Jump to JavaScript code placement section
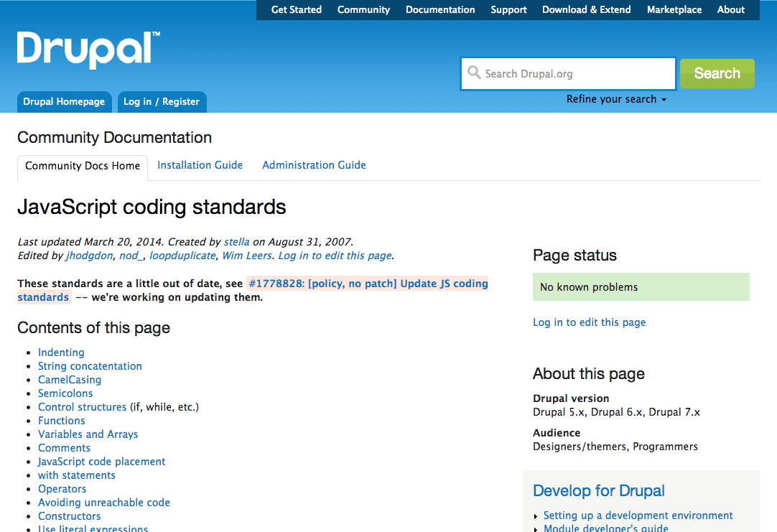This screenshot has width=777, height=532. click(101, 461)
